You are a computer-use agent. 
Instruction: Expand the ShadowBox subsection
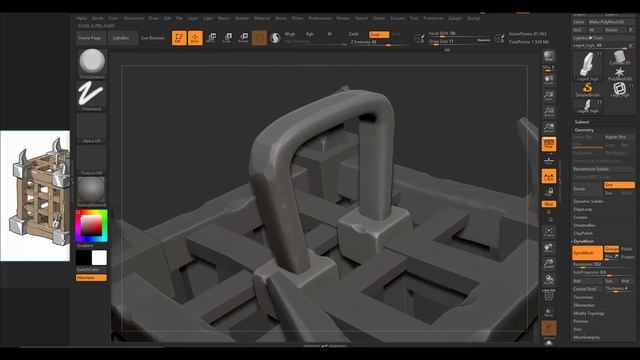pos(584,225)
